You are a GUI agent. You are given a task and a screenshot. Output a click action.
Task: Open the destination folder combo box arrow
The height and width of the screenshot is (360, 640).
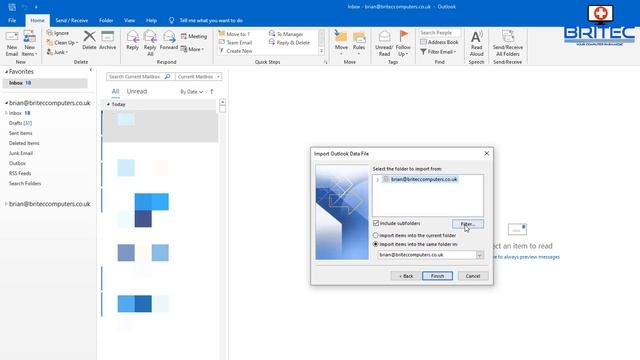point(480,255)
